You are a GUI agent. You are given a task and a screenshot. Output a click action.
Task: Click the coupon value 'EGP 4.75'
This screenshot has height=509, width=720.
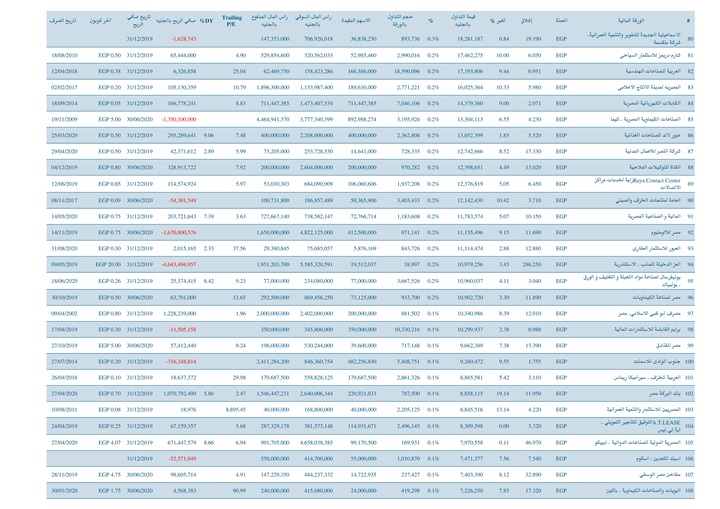pos(109,475)
